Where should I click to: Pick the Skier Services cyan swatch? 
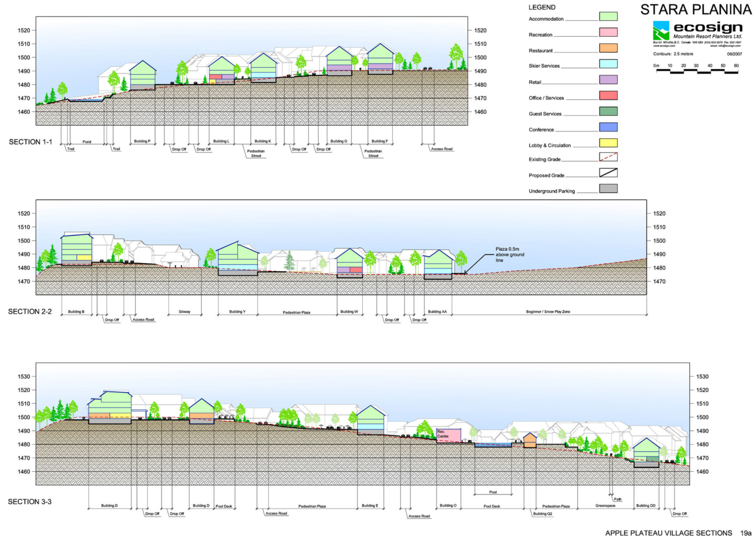click(608, 64)
